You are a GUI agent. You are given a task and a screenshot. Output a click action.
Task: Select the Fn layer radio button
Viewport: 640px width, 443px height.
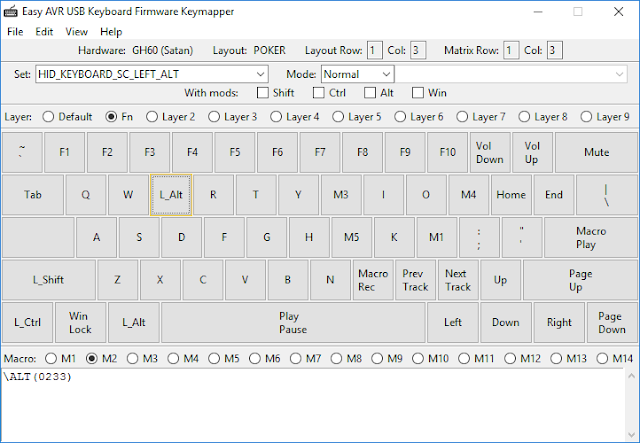click(x=111, y=117)
